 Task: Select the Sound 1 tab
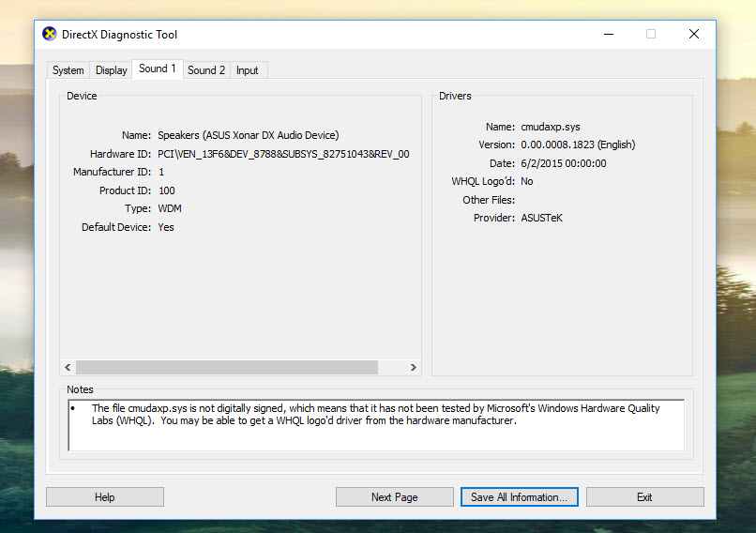[x=158, y=69]
